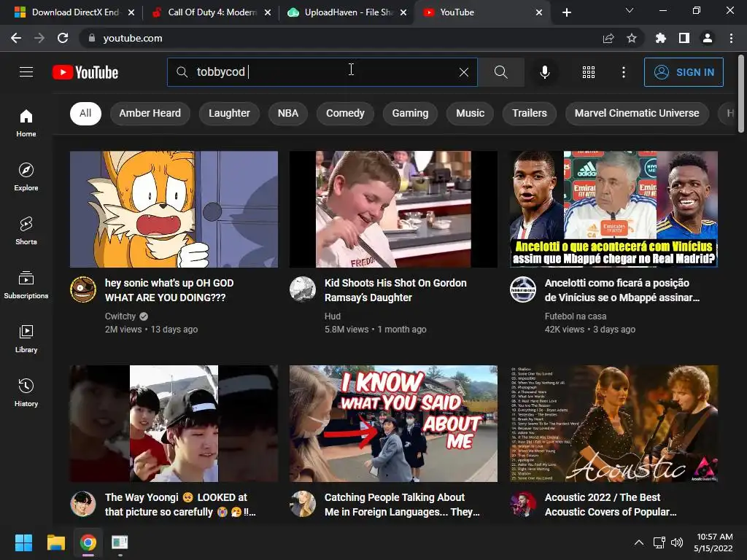Clear the search box with the X
747x560 pixels.
(x=463, y=72)
